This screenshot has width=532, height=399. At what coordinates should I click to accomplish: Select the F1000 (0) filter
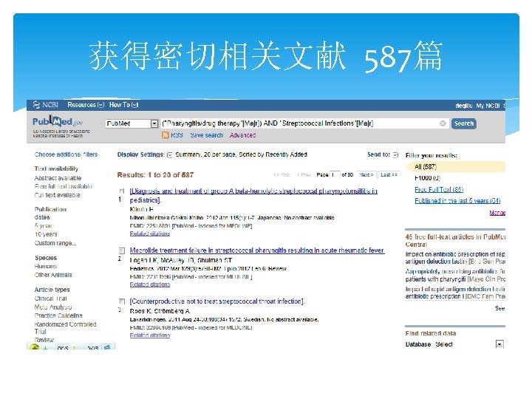coord(427,178)
